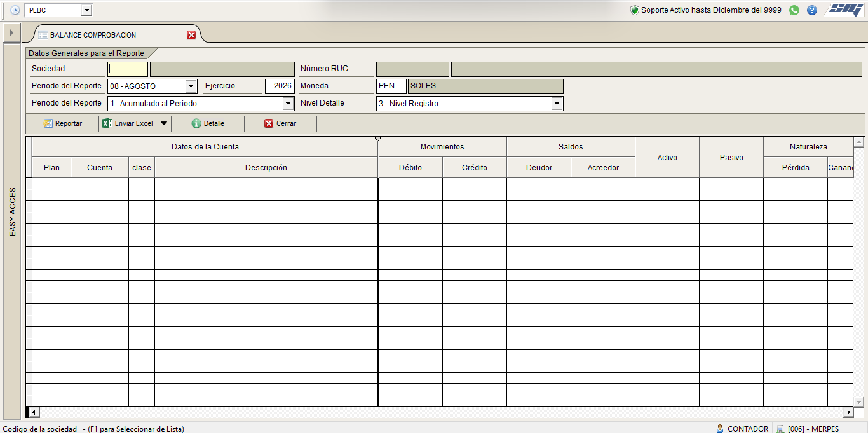Open the PEBC combo box at top left
868x433 pixels.
[87, 10]
